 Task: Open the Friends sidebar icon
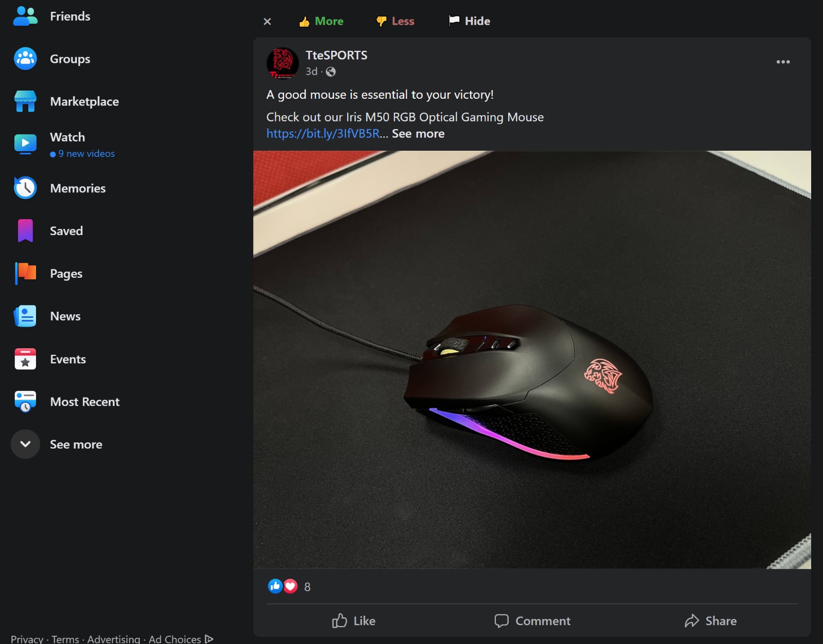pos(25,16)
